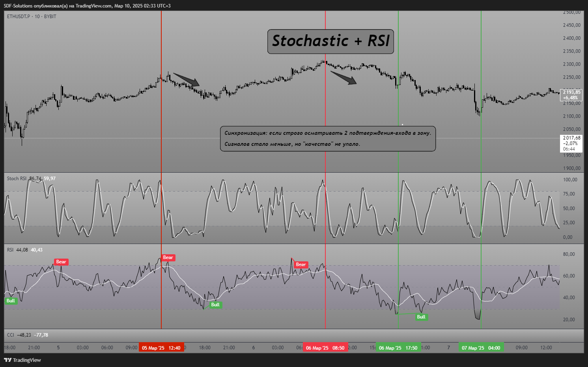Click the Bear label touching the 12:40 red line
This screenshot has width=588, height=367.
[168, 257]
